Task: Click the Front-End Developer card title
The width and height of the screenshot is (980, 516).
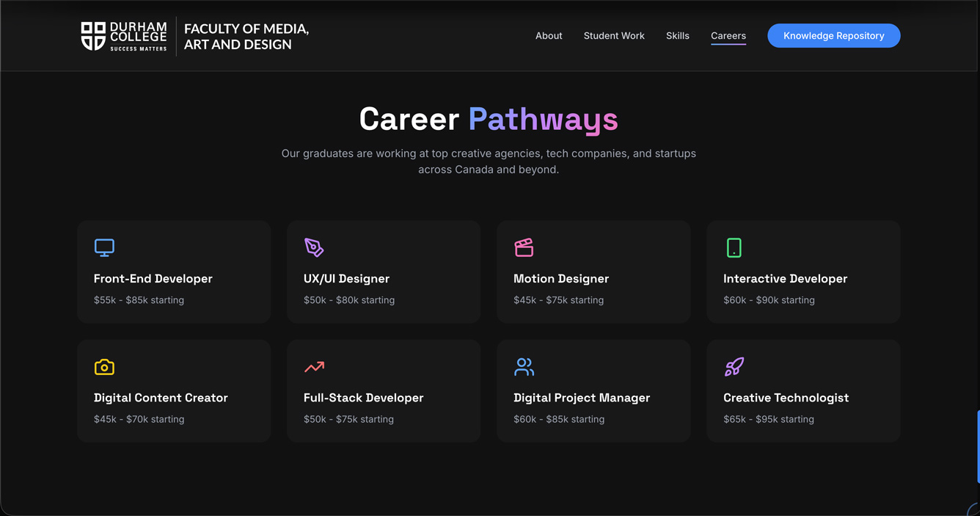Action: pyautogui.click(x=153, y=278)
